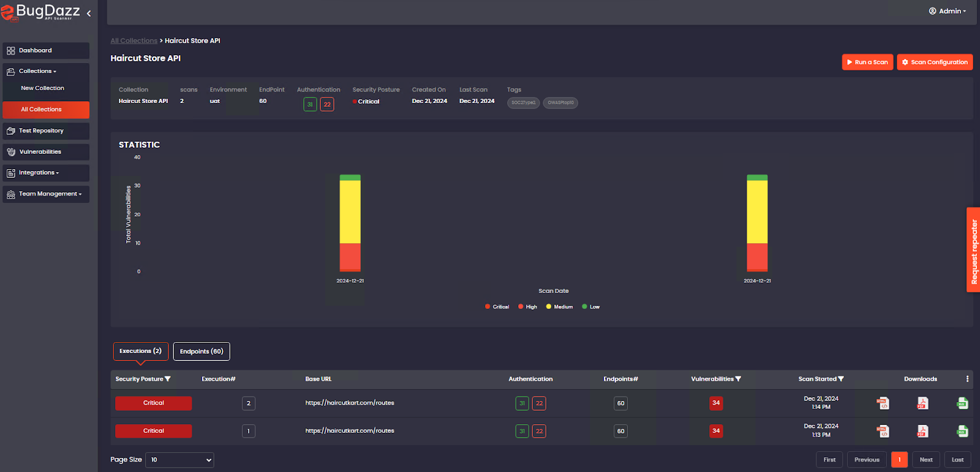Click the Critical badge in execution 2 row
The height and width of the screenshot is (472, 980).
click(153, 403)
